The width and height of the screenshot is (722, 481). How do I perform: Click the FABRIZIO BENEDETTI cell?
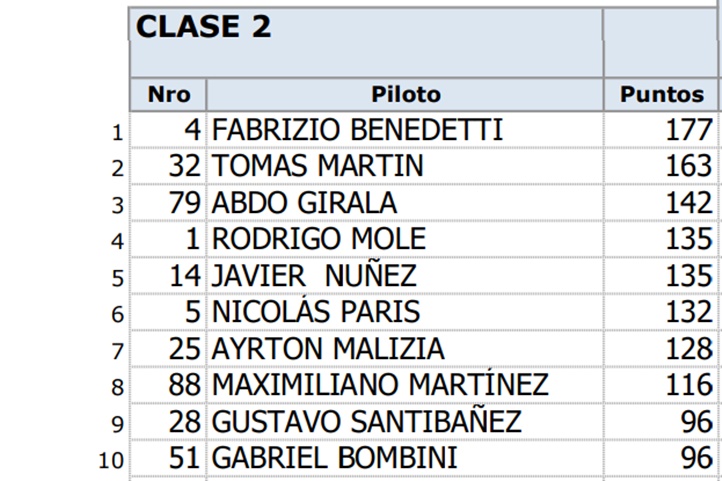(357, 130)
